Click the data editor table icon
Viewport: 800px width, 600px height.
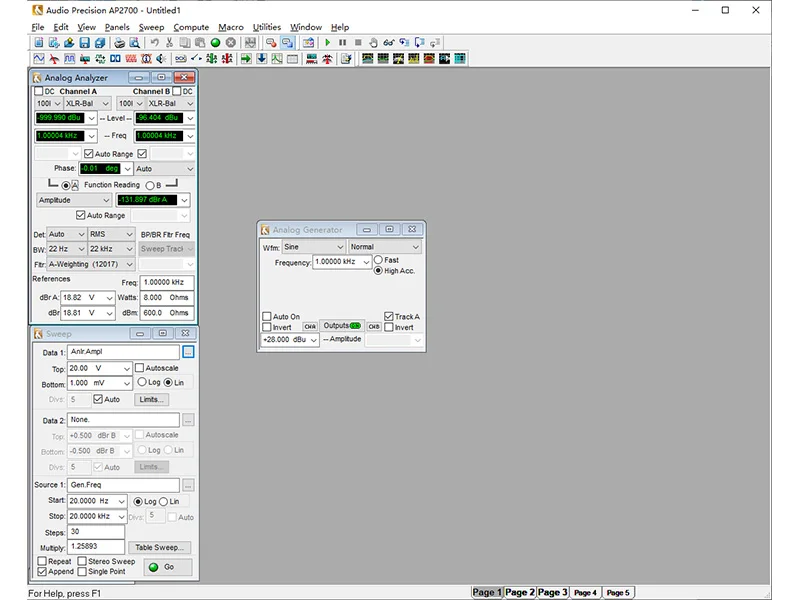click(x=292, y=59)
